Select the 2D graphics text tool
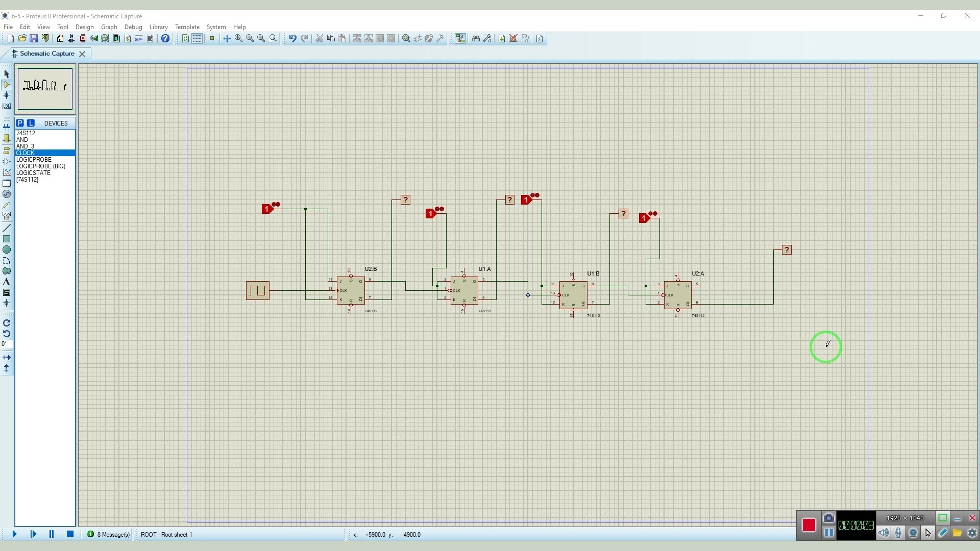Viewport: 980px width, 551px height. pyautogui.click(x=7, y=282)
